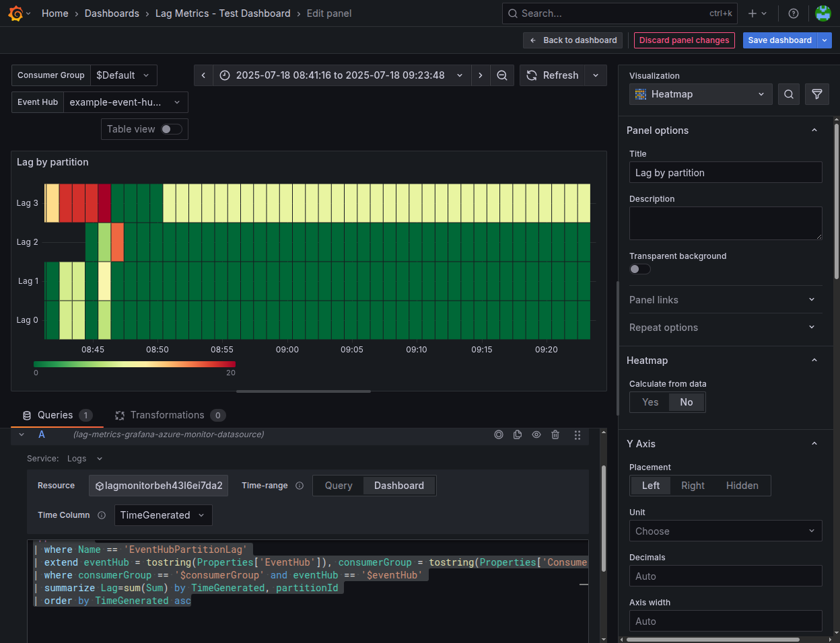Click Back to dashboard button

point(573,40)
